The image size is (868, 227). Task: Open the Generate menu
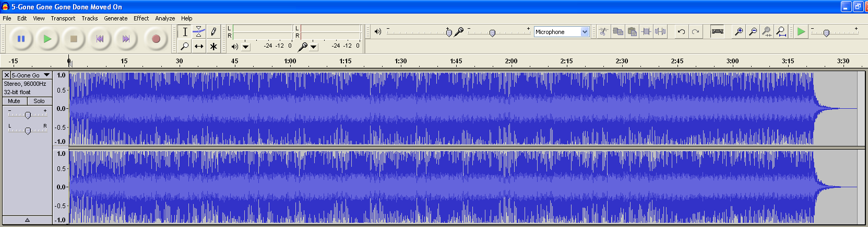tap(116, 18)
